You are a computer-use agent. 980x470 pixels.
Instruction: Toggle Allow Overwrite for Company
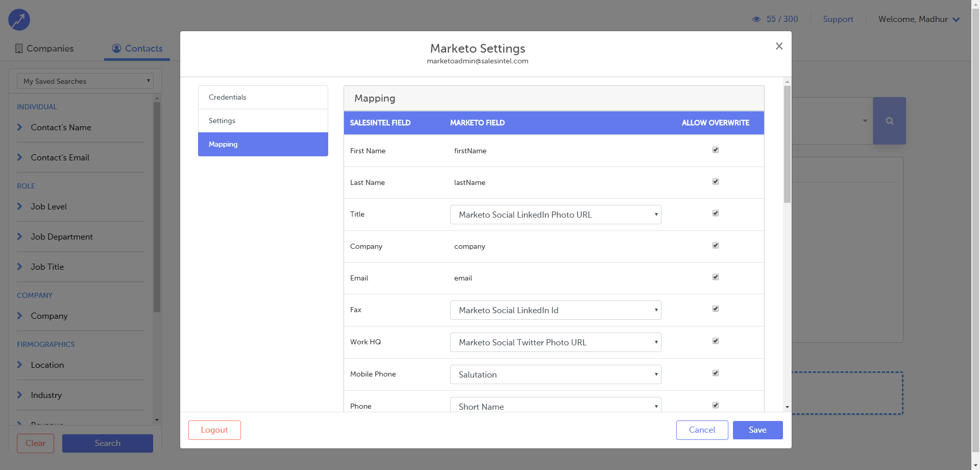pos(716,245)
